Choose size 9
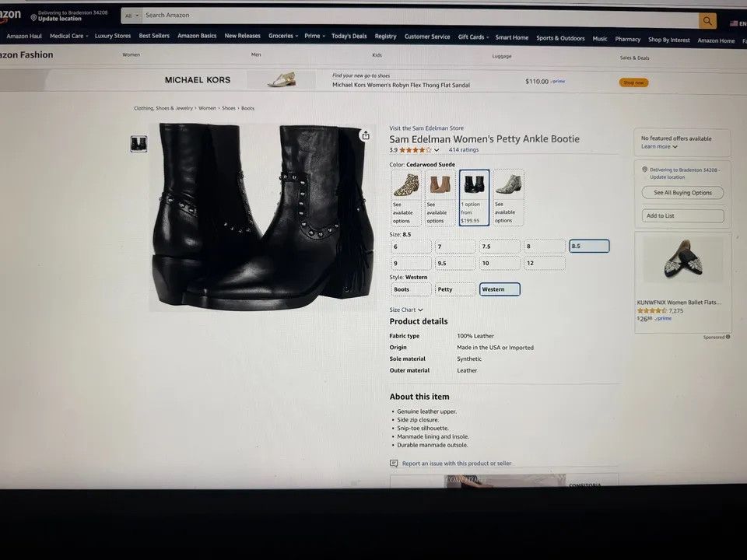The height and width of the screenshot is (560, 747). (411, 264)
